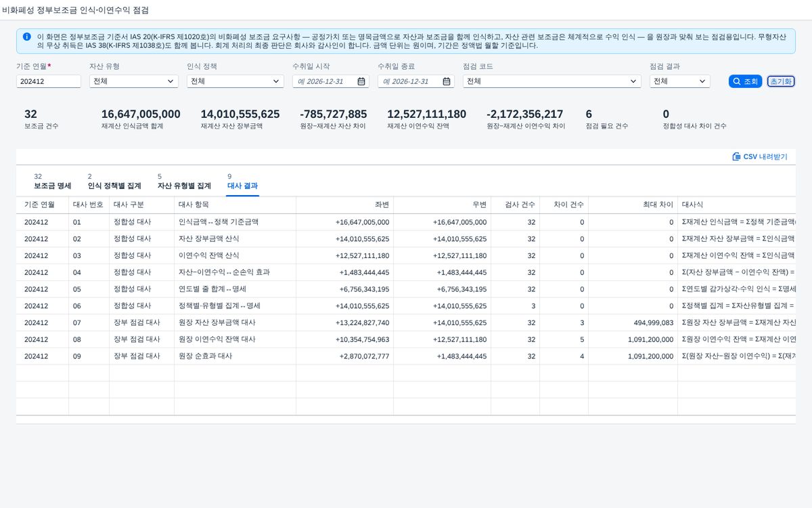Click the 우변 column header
This screenshot has height=508, width=812.
point(443,205)
